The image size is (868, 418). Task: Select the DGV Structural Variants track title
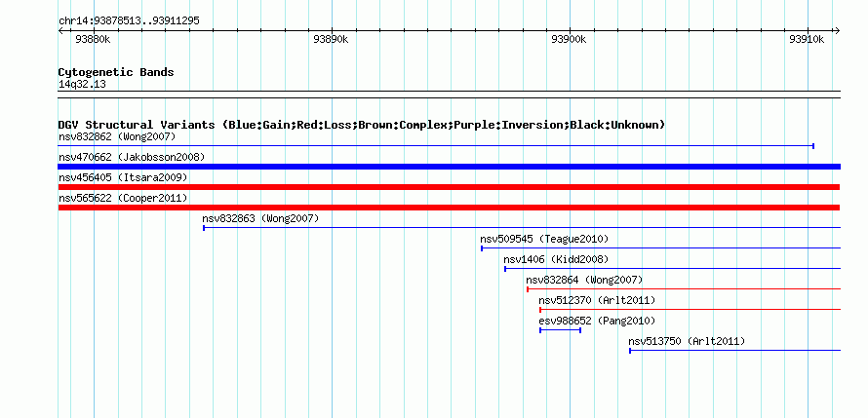pyautogui.click(x=362, y=125)
